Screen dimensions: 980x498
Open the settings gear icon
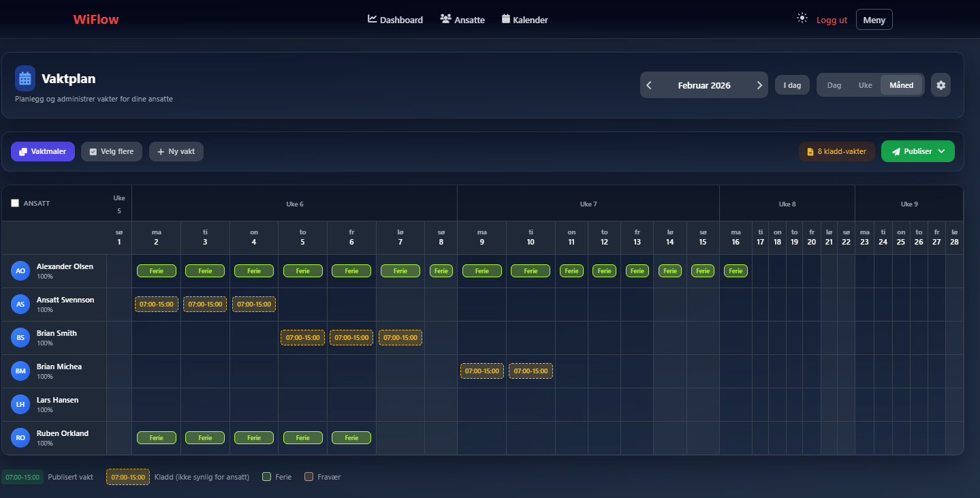pos(941,85)
